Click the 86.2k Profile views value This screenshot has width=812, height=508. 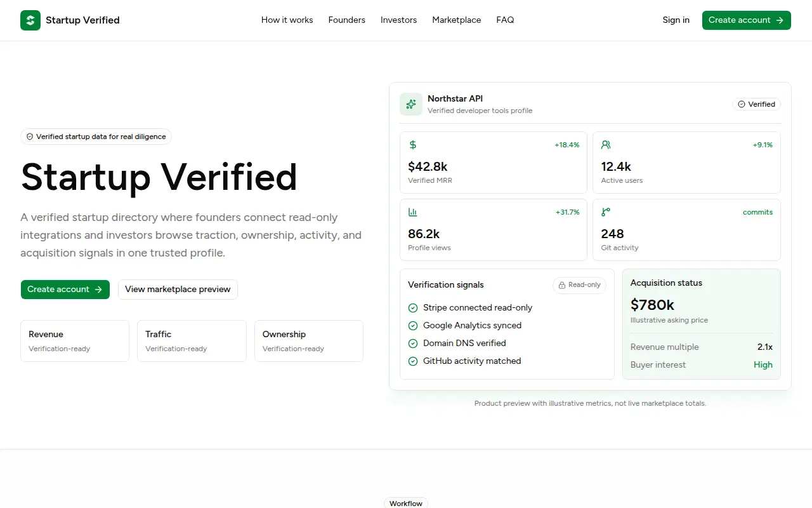(x=424, y=234)
